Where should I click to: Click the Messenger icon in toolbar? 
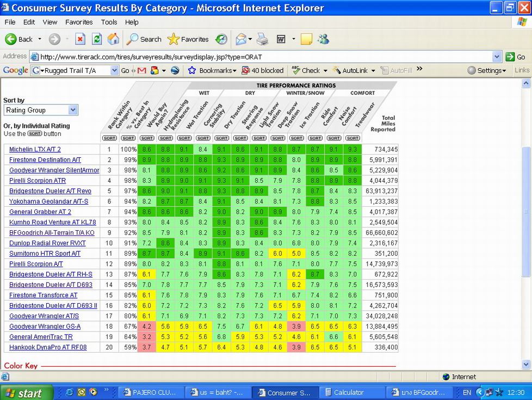pyautogui.click(x=323, y=39)
